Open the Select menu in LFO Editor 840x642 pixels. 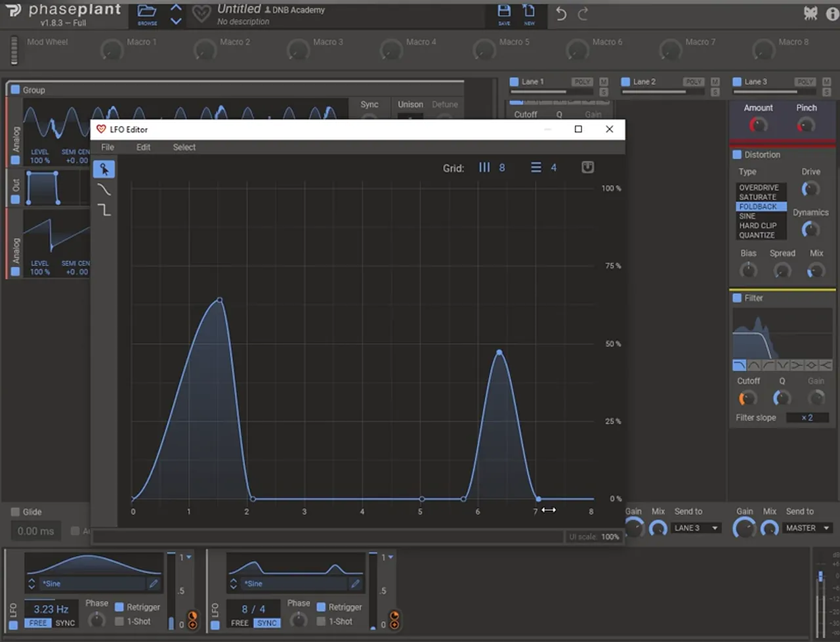click(x=184, y=147)
